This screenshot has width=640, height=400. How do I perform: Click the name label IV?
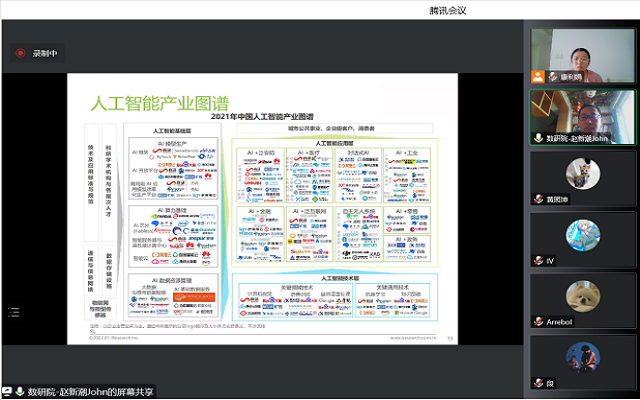[x=549, y=261]
